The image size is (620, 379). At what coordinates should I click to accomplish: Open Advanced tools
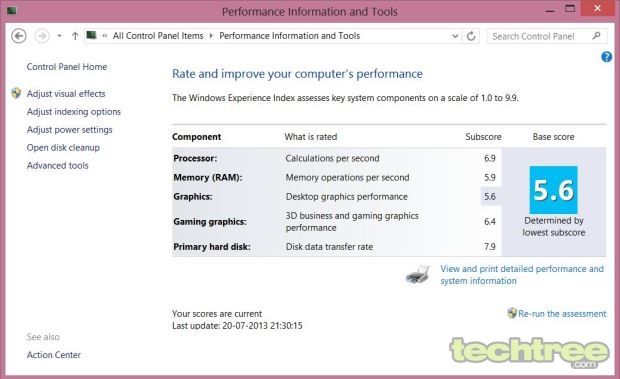point(58,166)
